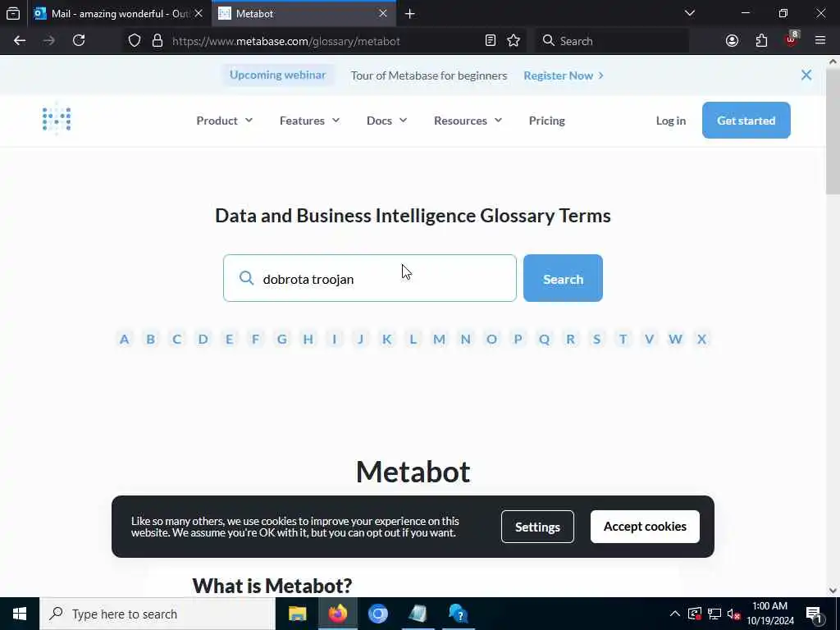Screen dimensions: 840x630
Task: Click the page vertical scrollbar thumb
Action: point(833,131)
